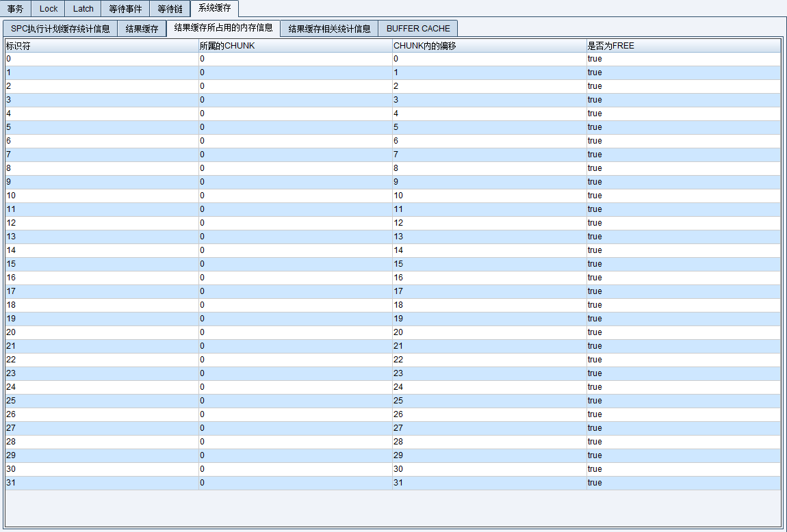Image resolution: width=787 pixels, height=532 pixels.
Task: View the BUFFER CACHE sub-tab
Action: [x=418, y=29]
